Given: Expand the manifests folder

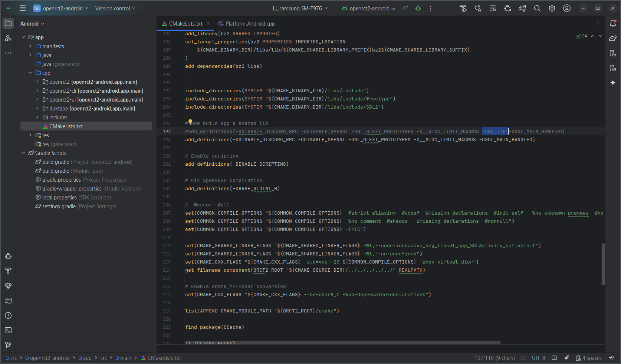Looking at the screenshot, I should pos(30,46).
